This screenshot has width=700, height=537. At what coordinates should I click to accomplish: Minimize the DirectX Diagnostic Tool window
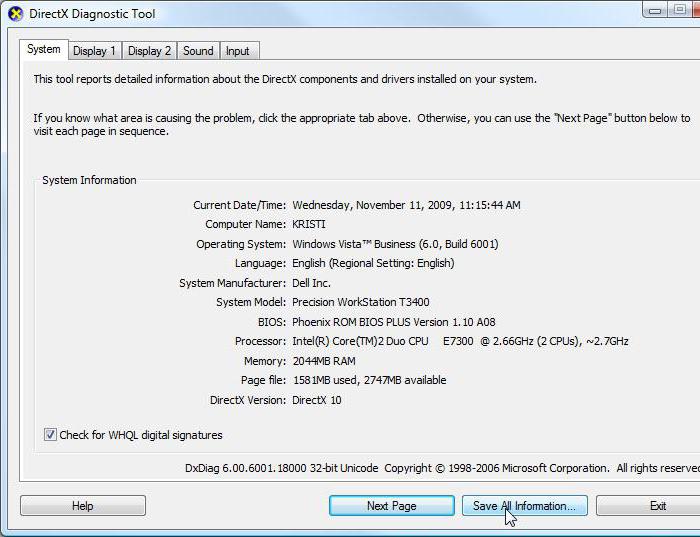point(655,10)
